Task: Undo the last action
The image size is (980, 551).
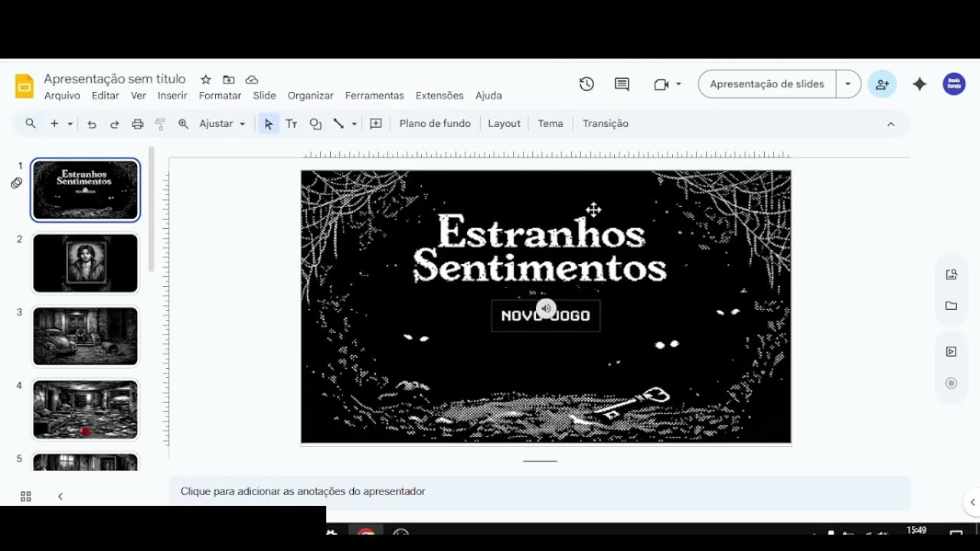Action: tap(92, 123)
